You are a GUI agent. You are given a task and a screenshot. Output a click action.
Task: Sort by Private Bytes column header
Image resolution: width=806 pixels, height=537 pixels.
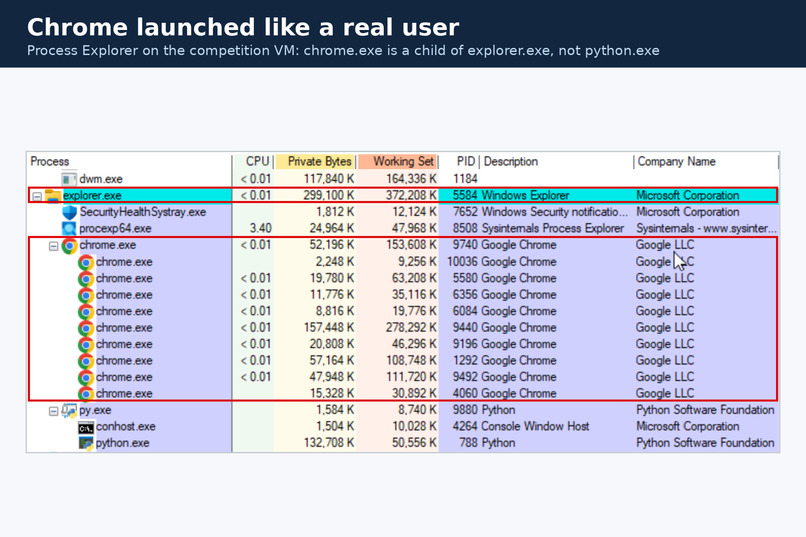click(x=319, y=161)
